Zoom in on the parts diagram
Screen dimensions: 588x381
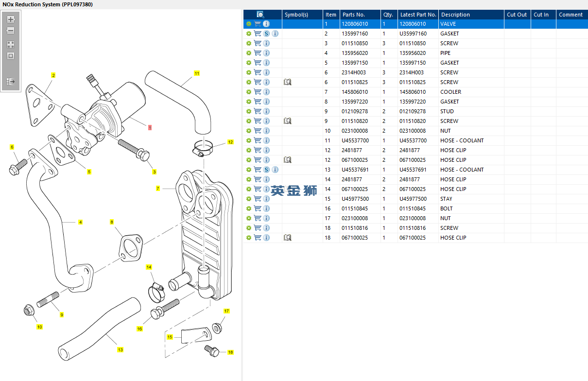[11, 20]
